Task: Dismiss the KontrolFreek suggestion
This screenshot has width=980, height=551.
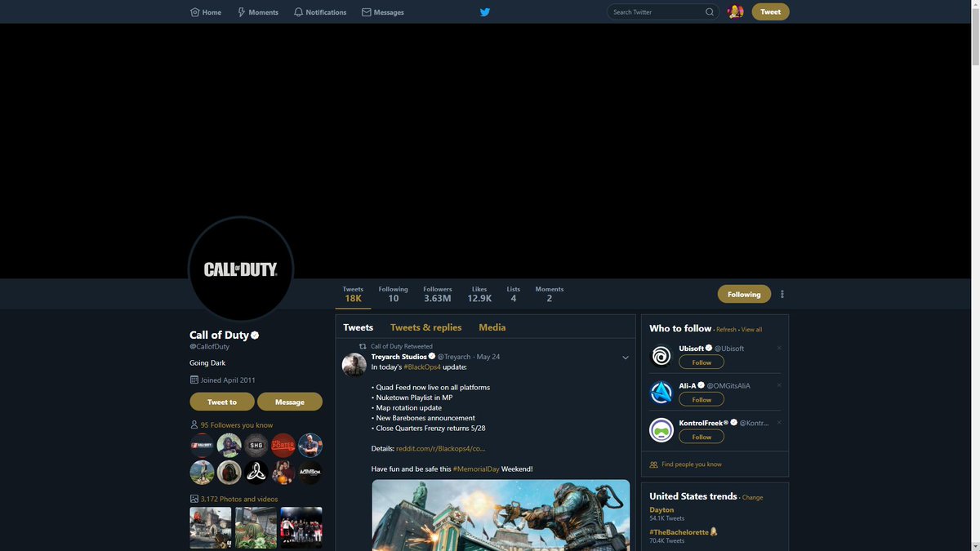Action: coord(779,423)
